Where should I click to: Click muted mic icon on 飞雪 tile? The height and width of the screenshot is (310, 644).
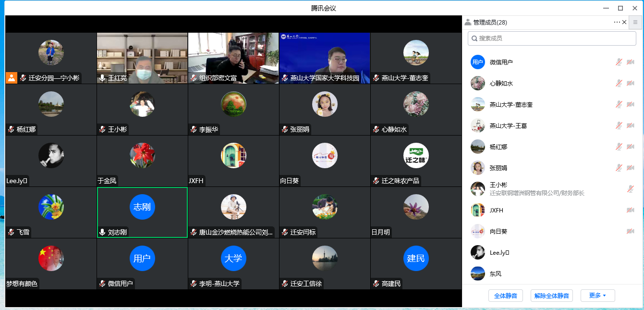point(11,232)
